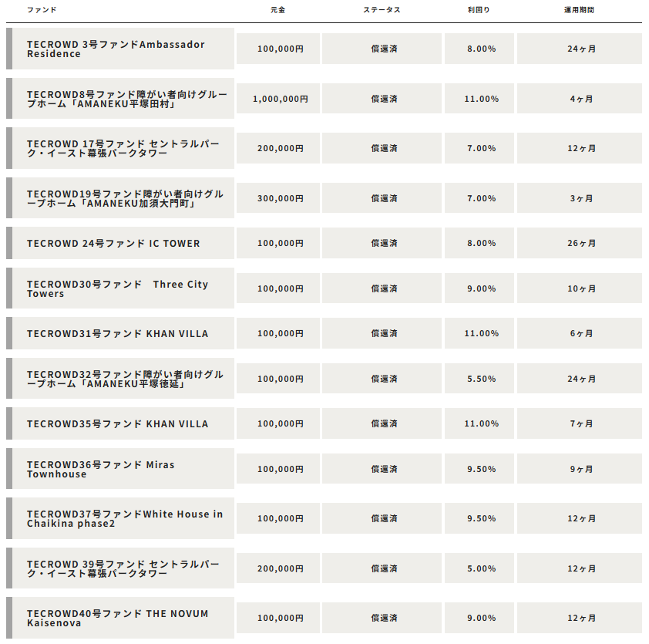Select TECROWD31号ファンド KHAN VILLA
The width and height of the screenshot is (649, 644).
(118, 334)
